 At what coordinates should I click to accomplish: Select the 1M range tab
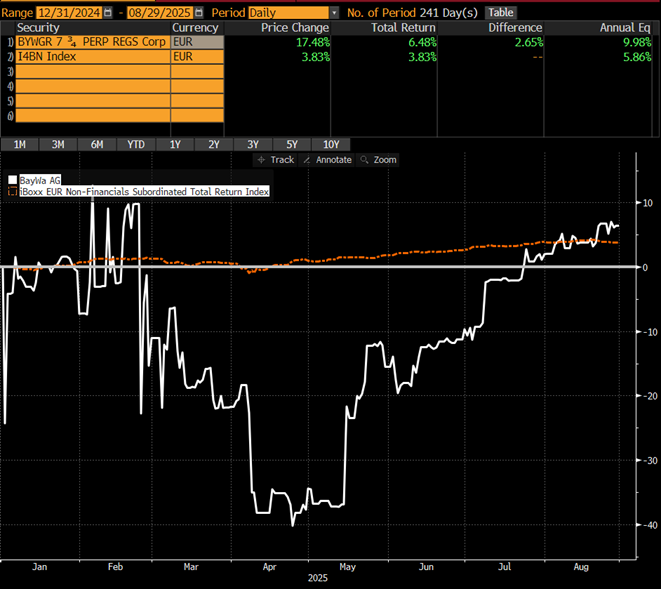pyautogui.click(x=19, y=144)
